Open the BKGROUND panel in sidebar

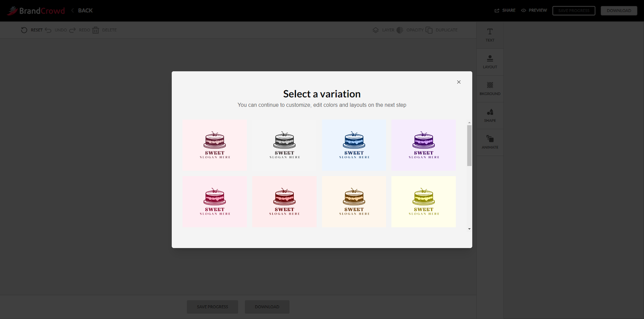point(490,89)
